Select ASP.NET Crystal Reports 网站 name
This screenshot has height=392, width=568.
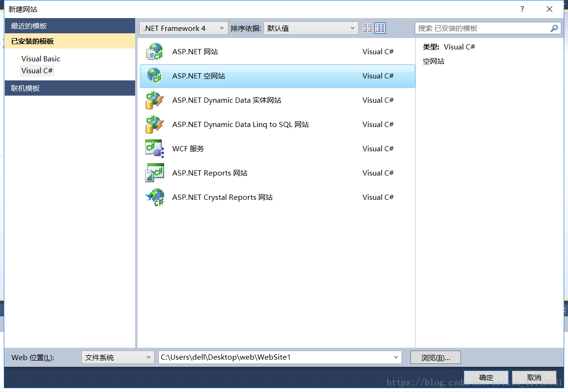point(223,197)
